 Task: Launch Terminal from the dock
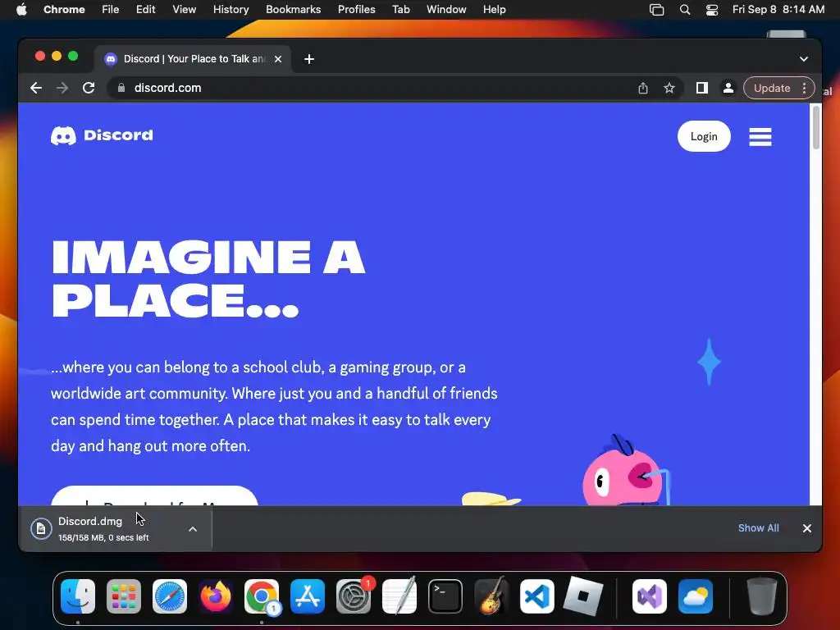point(445,596)
